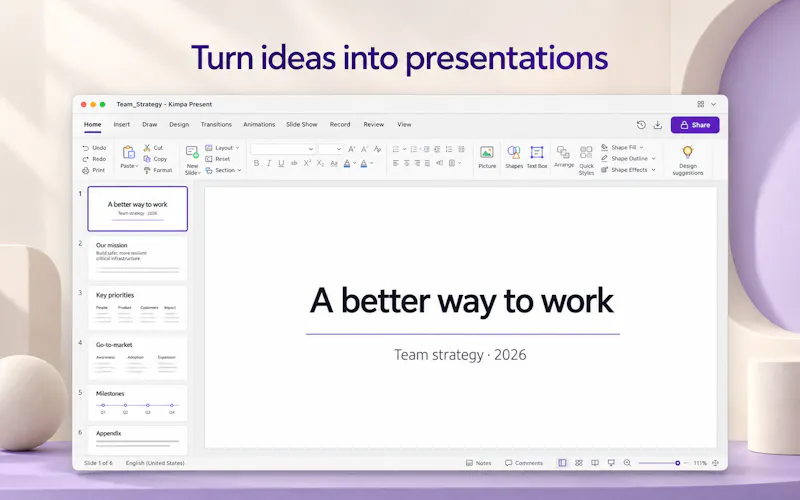
Task: Expand the Section menu
Action: coord(223,170)
